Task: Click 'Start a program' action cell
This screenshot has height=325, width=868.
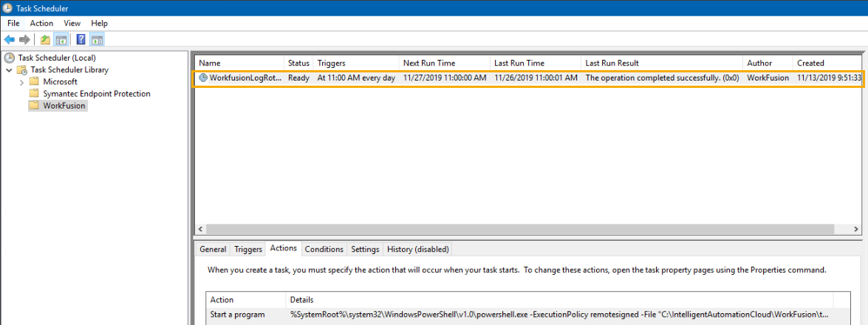Action: pyautogui.click(x=237, y=315)
